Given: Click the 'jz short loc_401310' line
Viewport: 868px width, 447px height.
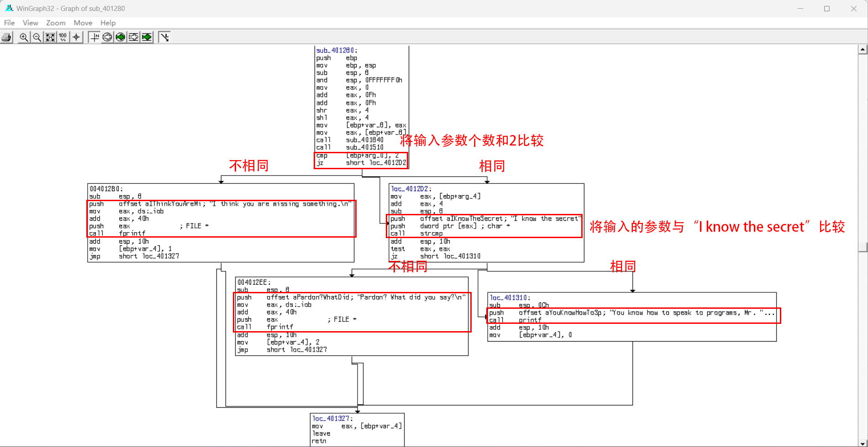Looking at the screenshot, I should click(435, 256).
